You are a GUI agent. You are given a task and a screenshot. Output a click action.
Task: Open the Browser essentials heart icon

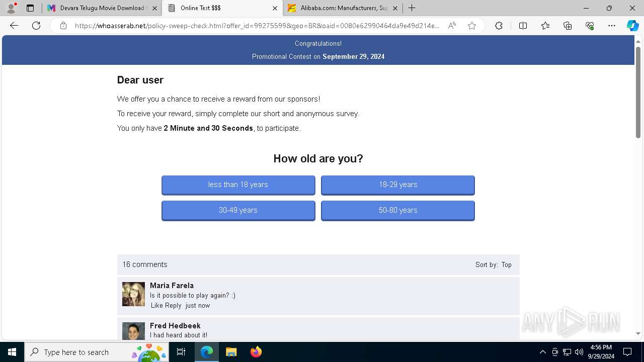(x=590, y=26)
